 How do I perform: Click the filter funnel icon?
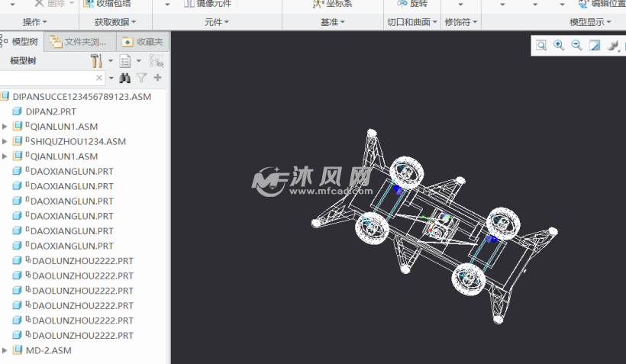141,78
